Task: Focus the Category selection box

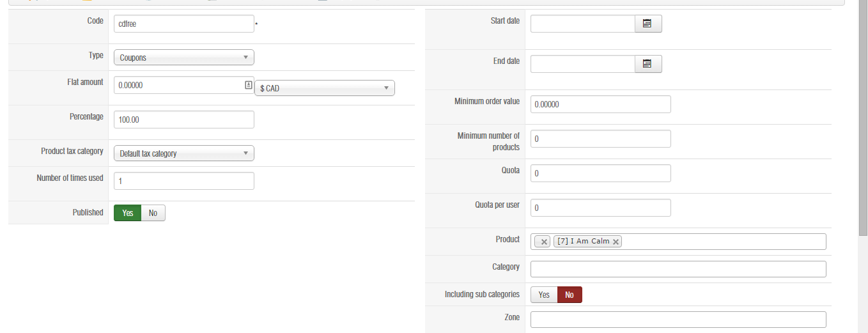Action: point(678,269)
